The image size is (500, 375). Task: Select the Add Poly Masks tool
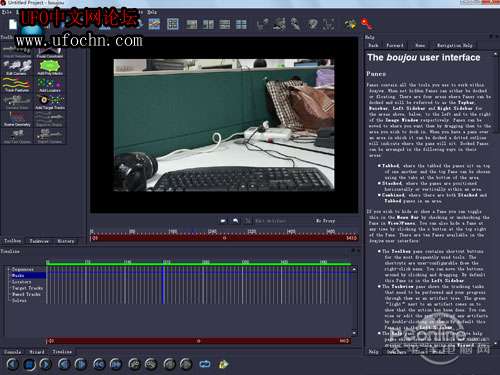coord(50,67)
